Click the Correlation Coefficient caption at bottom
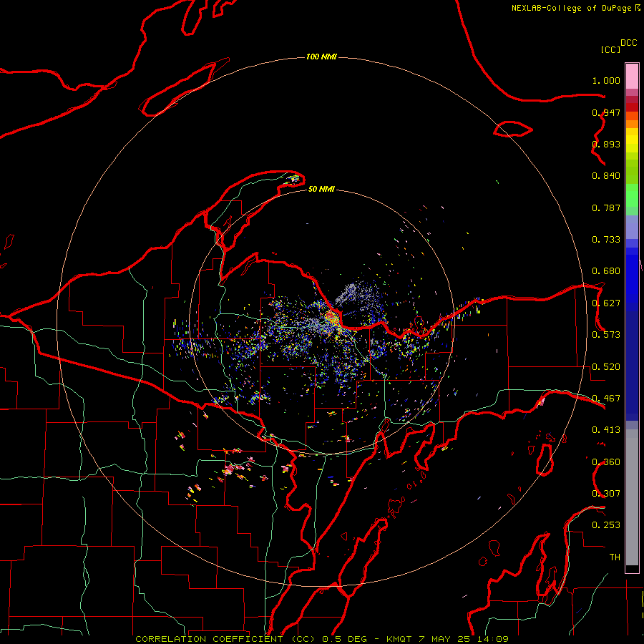The height and width of the screenshot is (644, 644). pyautogui.click(x=322, y=639)
